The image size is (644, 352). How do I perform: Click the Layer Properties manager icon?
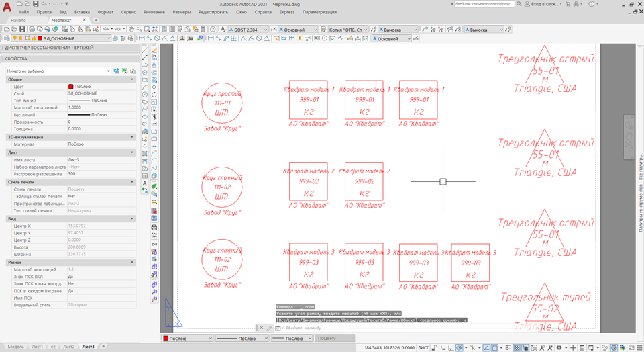pyautogui.click(x=7, y=38)
